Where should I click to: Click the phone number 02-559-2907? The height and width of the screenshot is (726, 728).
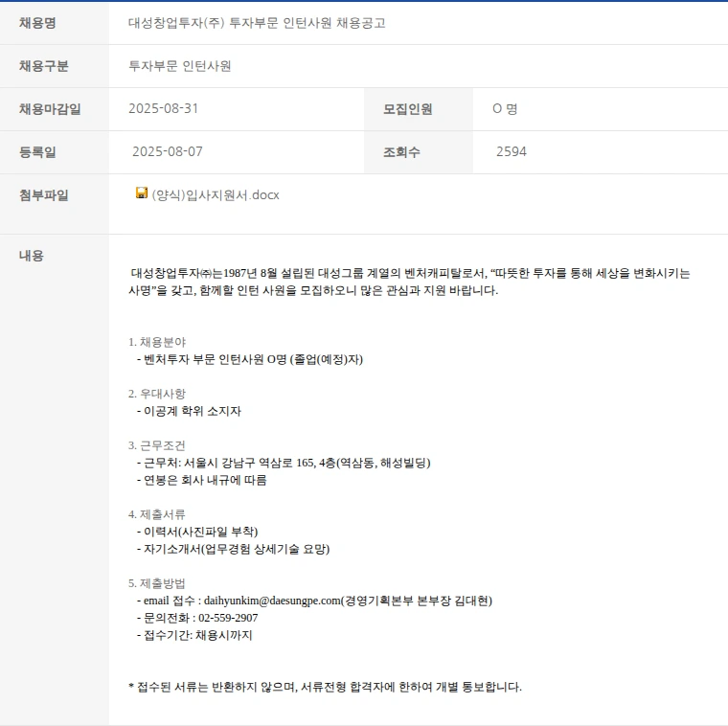pos(228,618)
